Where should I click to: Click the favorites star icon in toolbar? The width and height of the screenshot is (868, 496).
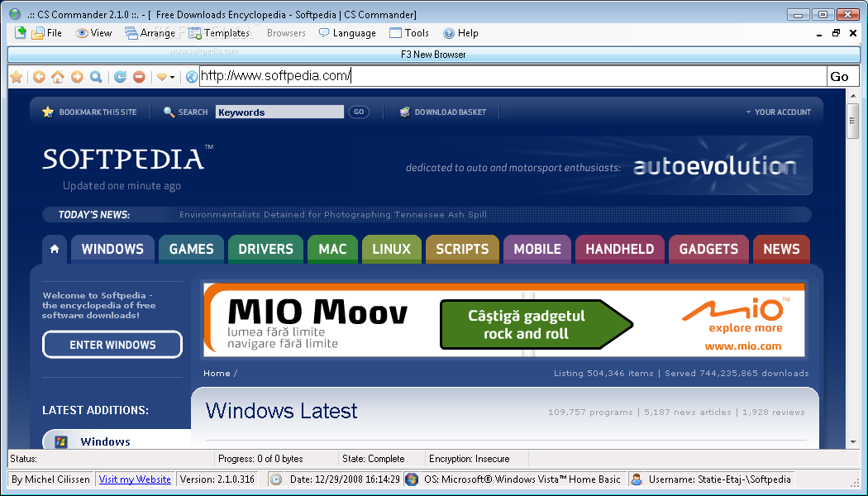17,77
